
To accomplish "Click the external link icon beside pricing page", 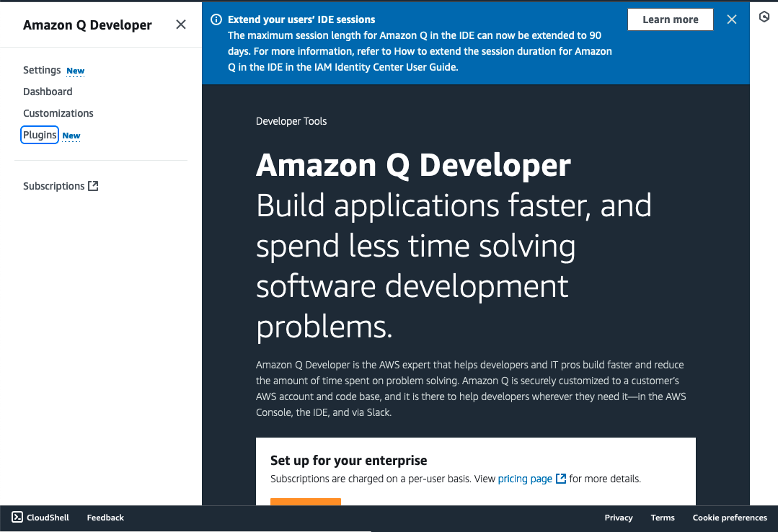I will coord(560,478).
